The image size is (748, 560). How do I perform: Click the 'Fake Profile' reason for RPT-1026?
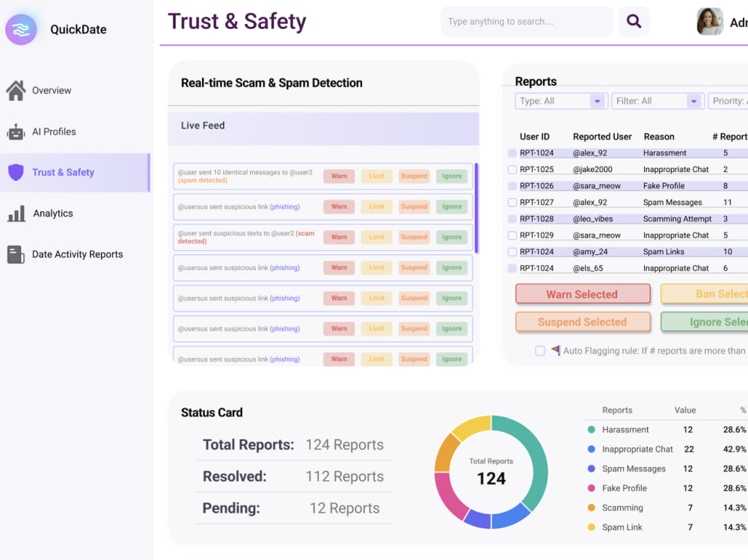[663, 186]
